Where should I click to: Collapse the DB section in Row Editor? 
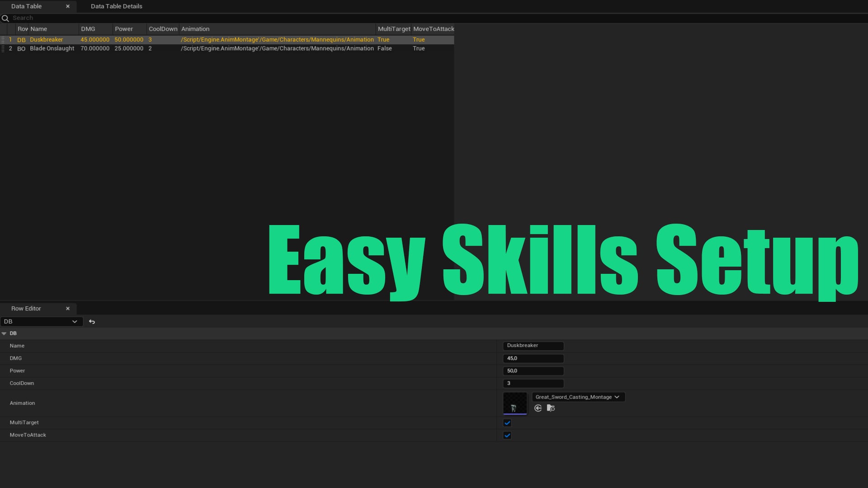point(5,333)
